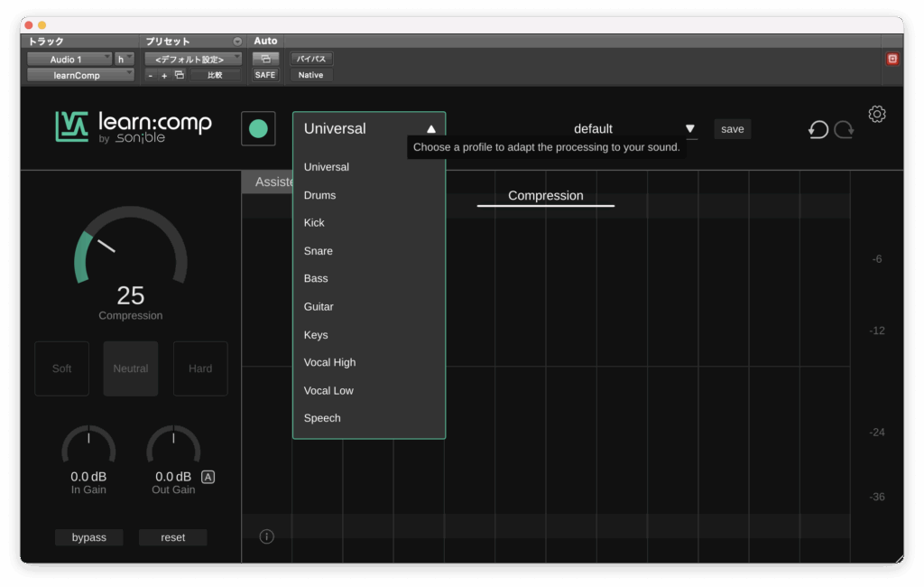The image size is (924, 587).
Task: Open the learnComp plugin selector
Action: point(80,75)
